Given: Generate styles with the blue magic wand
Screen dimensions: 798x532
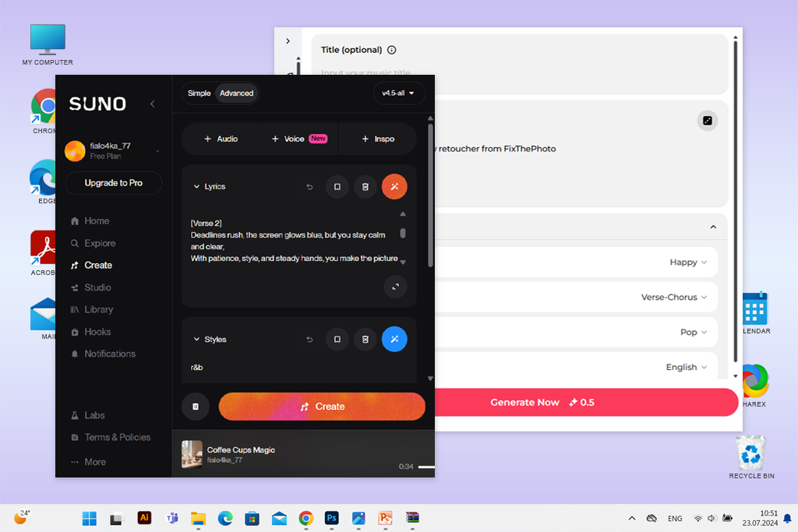Looking at the screenshot, I should 394,340.
